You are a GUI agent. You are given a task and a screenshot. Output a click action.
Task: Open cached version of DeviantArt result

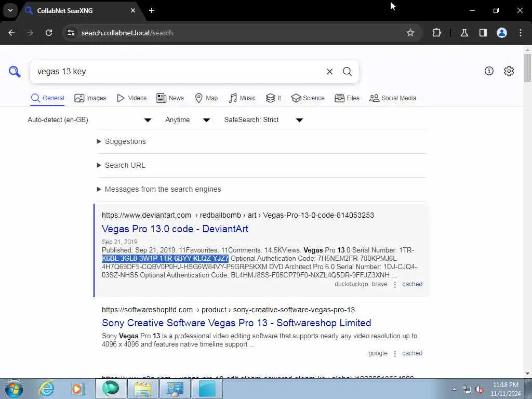point(412,284)
